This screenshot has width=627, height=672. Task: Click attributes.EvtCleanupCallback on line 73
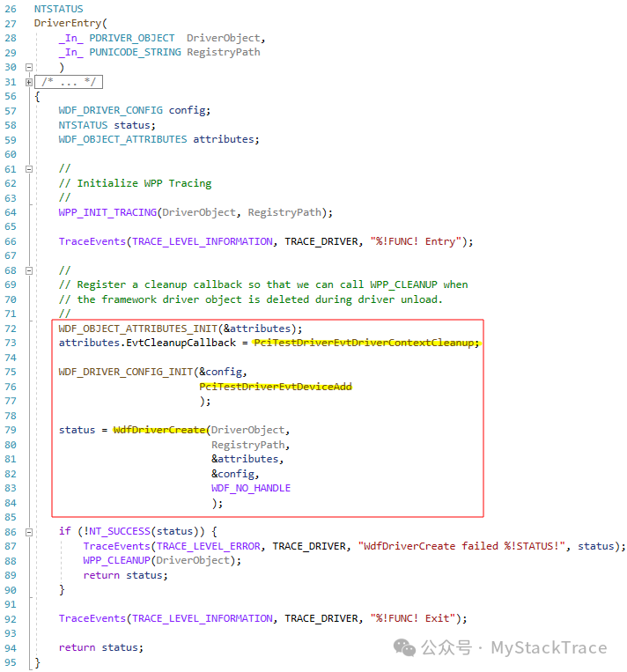click(147, 343)
